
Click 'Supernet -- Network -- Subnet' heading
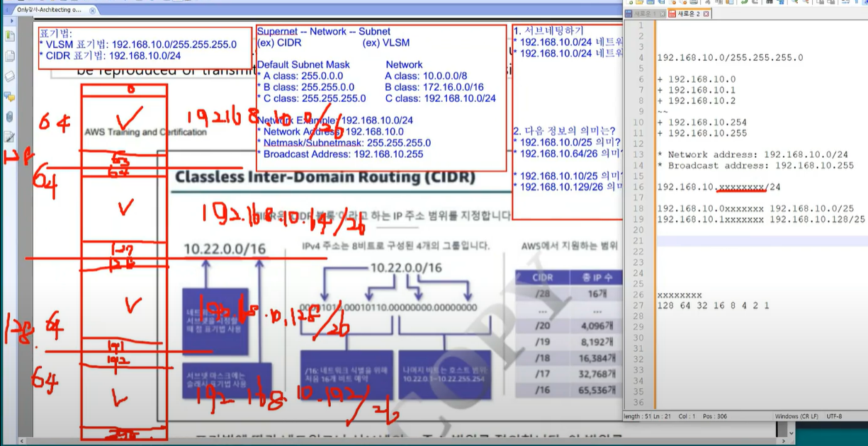[x=323, y=32]
